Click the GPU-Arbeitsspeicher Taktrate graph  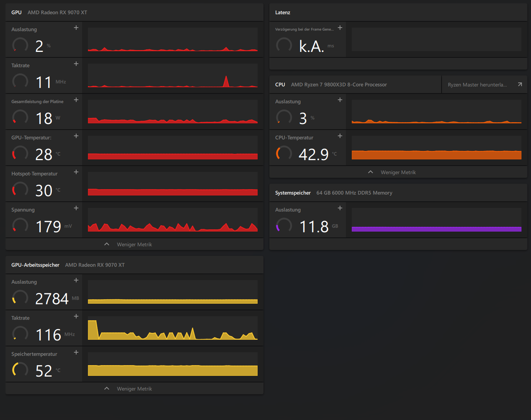(173, 328)
